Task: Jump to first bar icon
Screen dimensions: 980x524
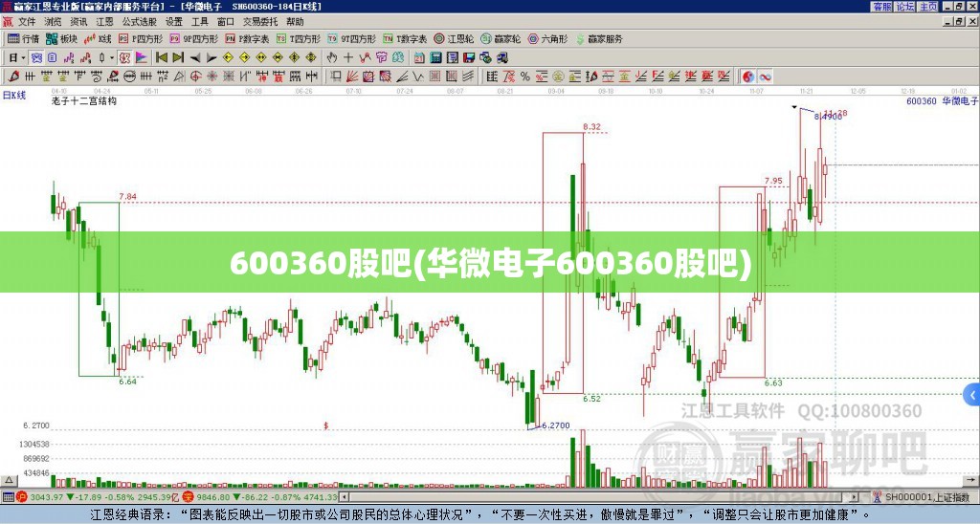Action: click(161, 57)
